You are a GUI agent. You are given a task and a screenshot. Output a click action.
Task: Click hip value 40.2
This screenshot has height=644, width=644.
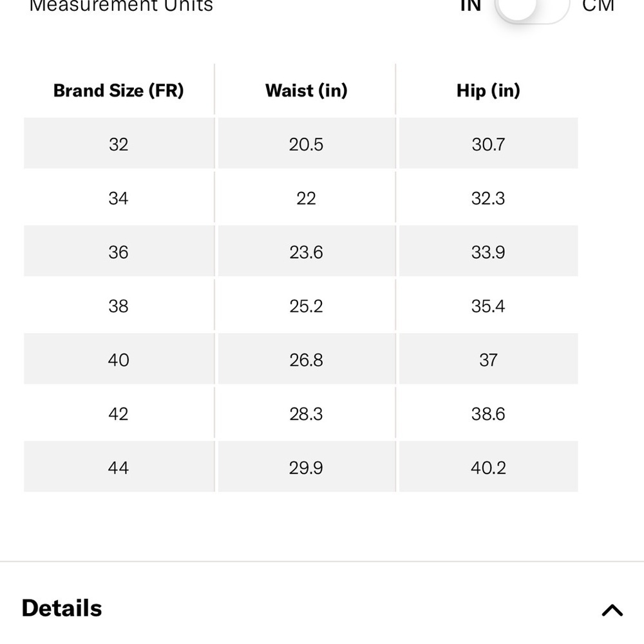[x=488, y=466]
